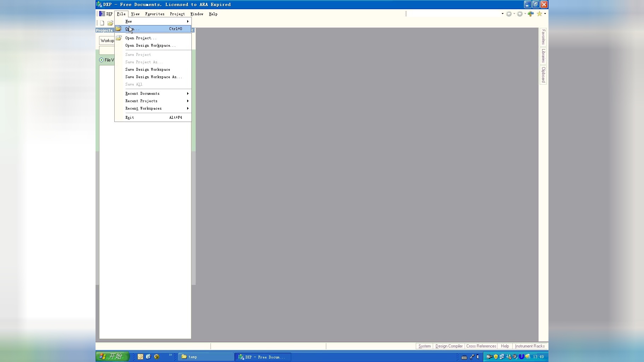
Task: Close the File menu via its title
Action: point(121,14)
